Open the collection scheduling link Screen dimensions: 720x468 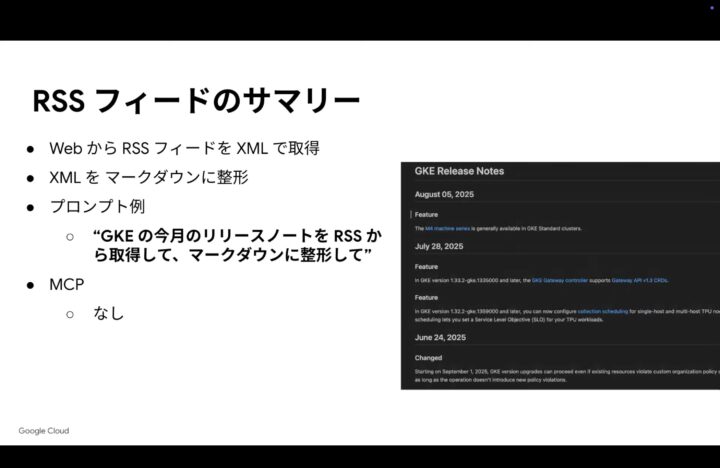(x=603, y=312)
